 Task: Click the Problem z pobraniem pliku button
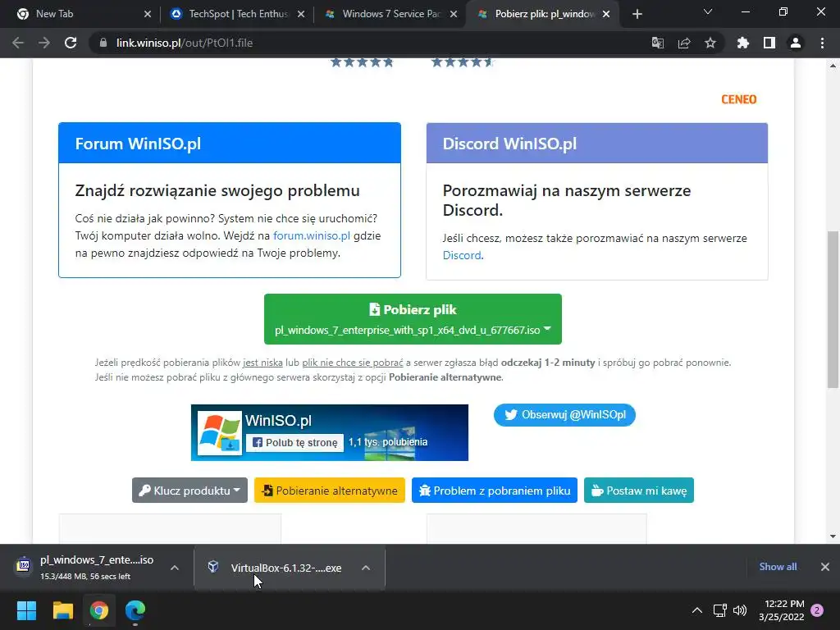click(495, 491)
